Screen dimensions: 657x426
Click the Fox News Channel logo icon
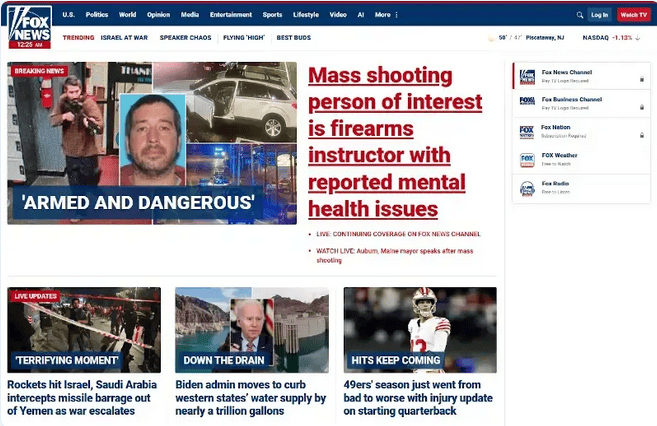(x=527, y=77)
